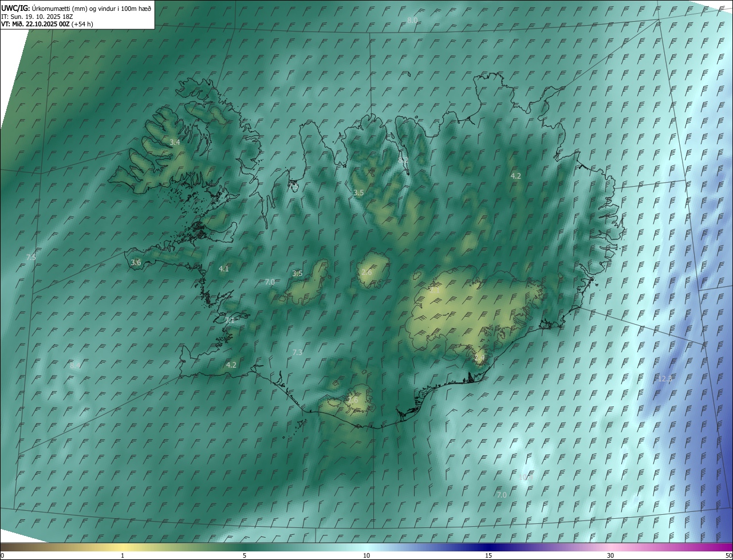Click the color scale tick labeled 1

click(123, 555)
